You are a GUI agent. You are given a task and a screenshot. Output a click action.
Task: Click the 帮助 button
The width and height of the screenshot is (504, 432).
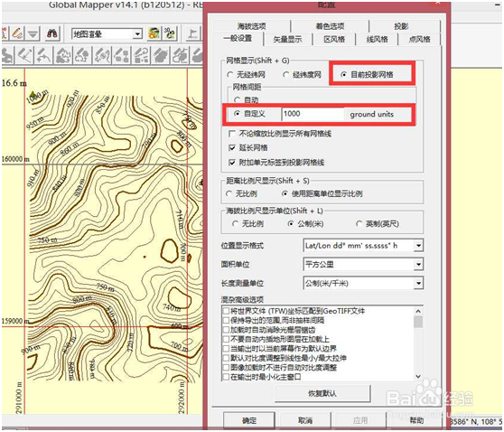[x=416, y=420]
